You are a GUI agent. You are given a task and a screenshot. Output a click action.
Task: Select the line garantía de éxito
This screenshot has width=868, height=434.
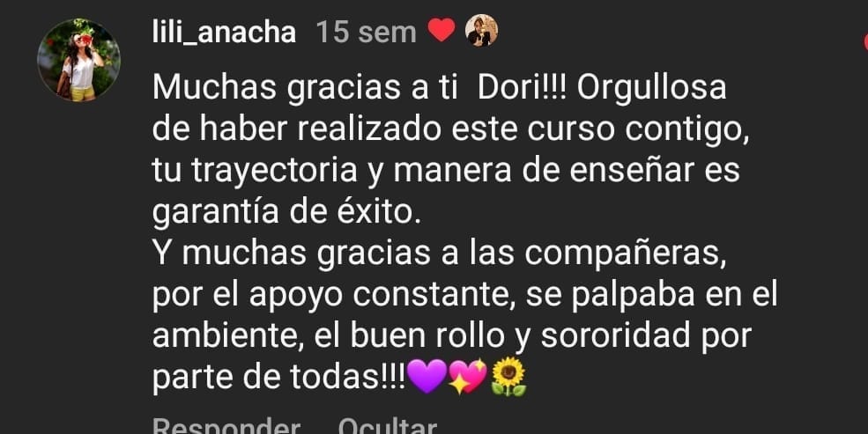point(286,213)
